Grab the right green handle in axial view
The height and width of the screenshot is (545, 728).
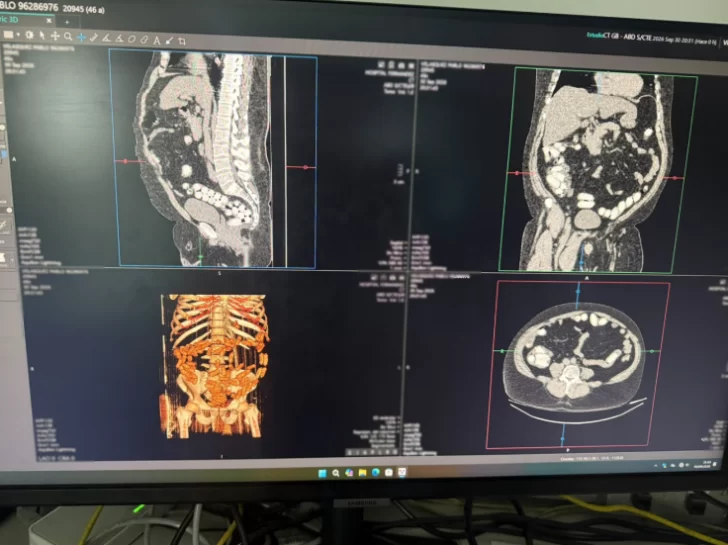(x=652, y=351)
